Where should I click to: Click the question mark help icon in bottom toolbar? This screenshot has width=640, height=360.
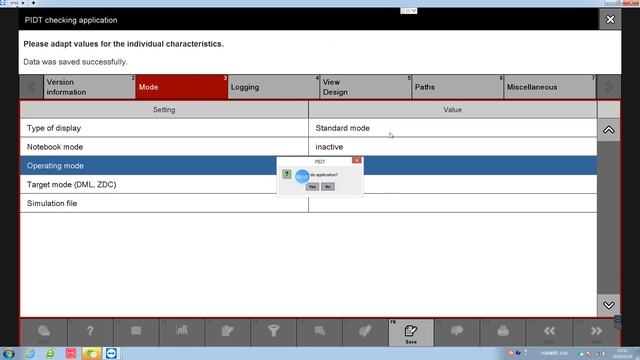tap(90, 331)
